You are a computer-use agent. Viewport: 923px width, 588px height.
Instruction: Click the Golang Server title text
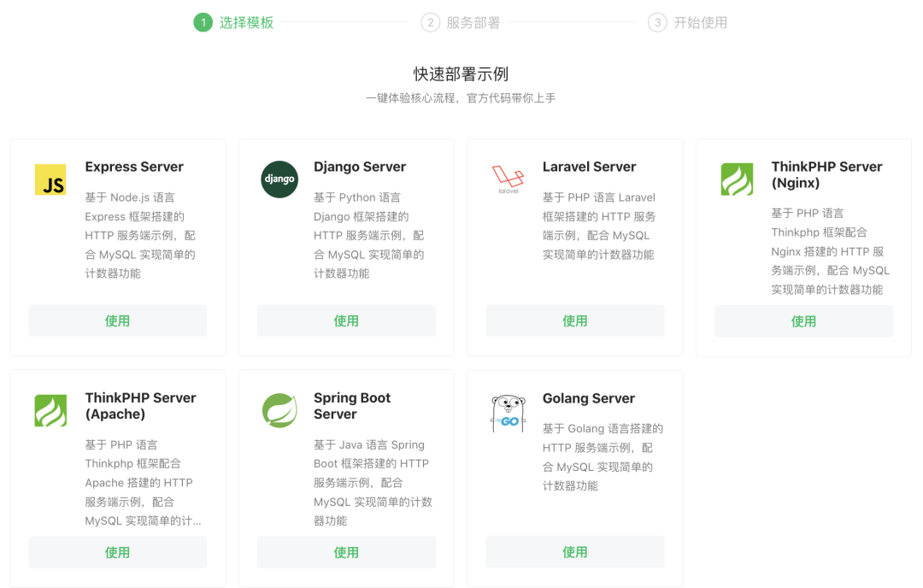pyautogui.click(x=589, y=398)
